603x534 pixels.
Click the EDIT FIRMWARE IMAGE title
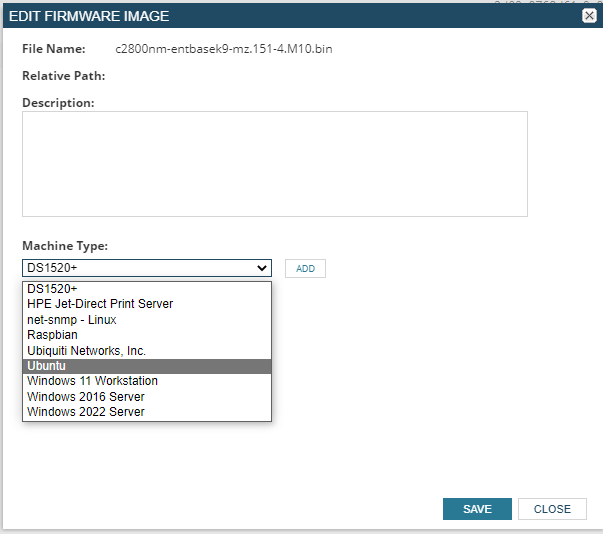[x=89, y=16]
